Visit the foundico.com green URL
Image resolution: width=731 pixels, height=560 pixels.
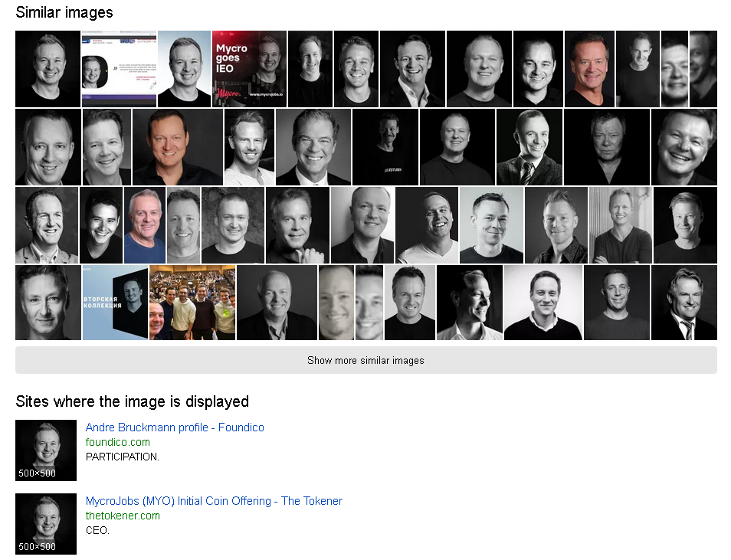[x=118, y=442]
